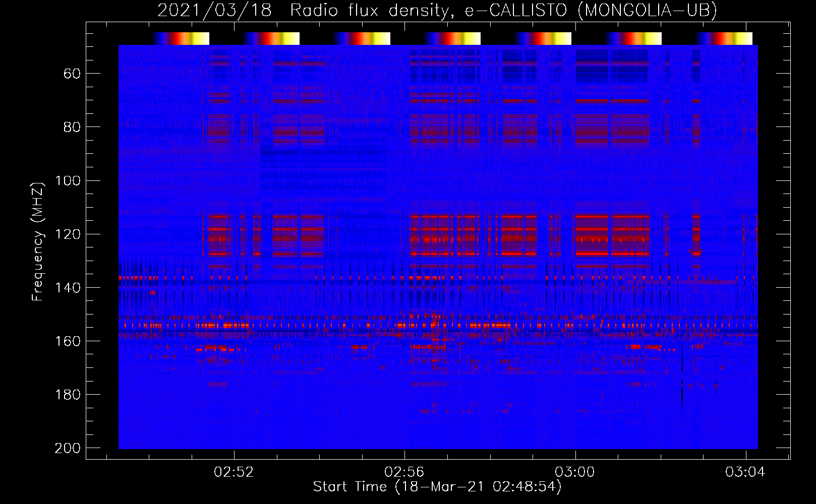Click the 80 MHz tick label
The width and height of the screenshot is (816, 504).
[72, 127]
